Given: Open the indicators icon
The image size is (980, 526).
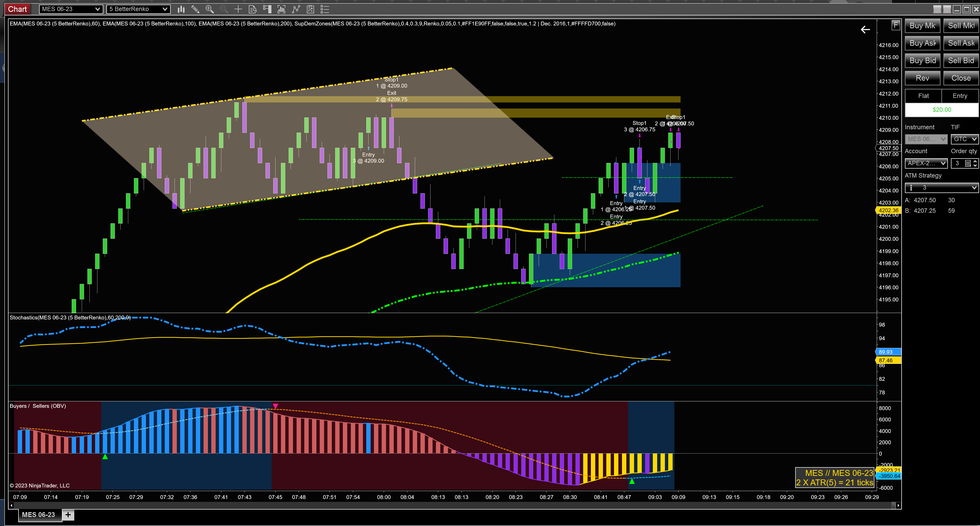Looking at the screenshot, I should pyautogui.click(x=281, y=9).
